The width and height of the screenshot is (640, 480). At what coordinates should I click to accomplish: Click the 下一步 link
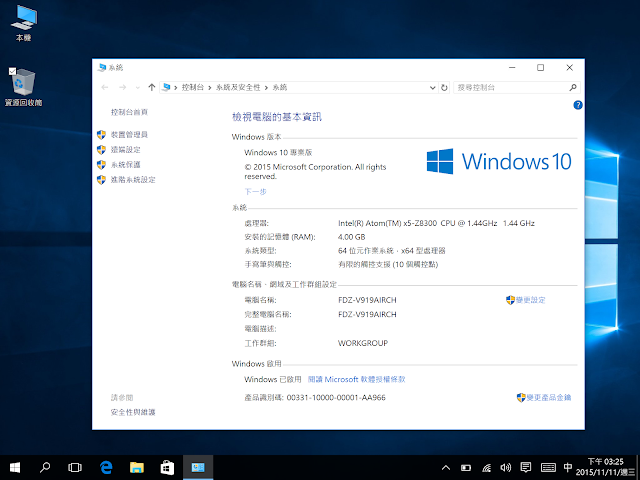click(256, 191)
